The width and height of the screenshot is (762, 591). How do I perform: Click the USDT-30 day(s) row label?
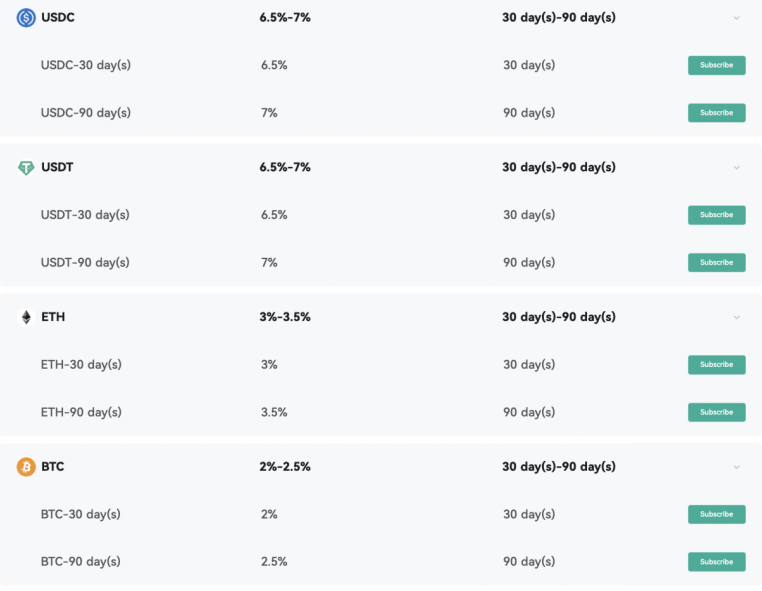point(85,215)
